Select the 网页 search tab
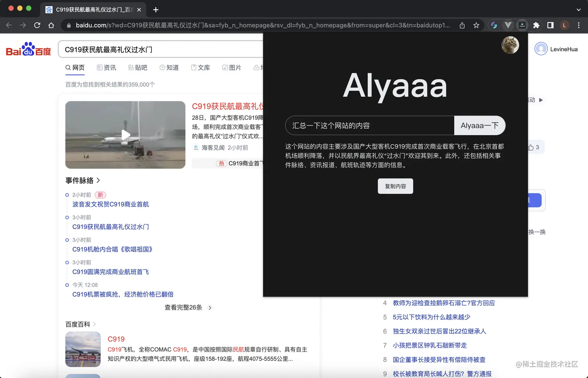Image resolution: width=588 pixels, height=378 pixels. [x=75, y=68]
